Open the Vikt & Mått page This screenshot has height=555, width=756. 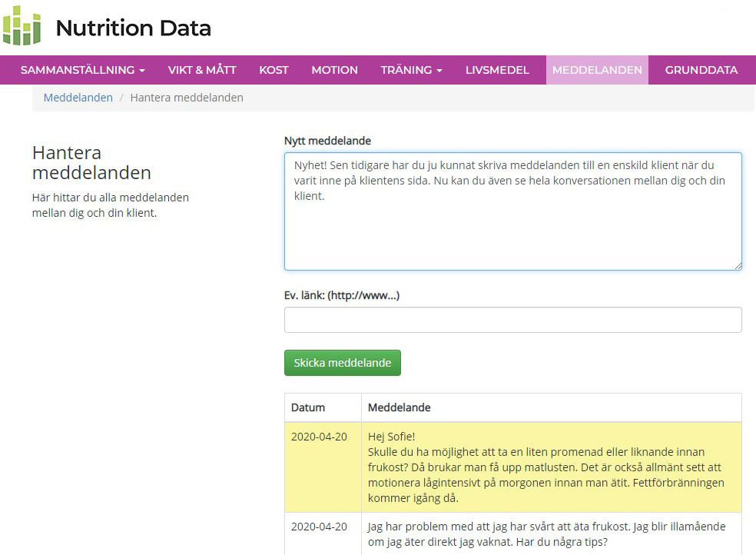(202, 70)
